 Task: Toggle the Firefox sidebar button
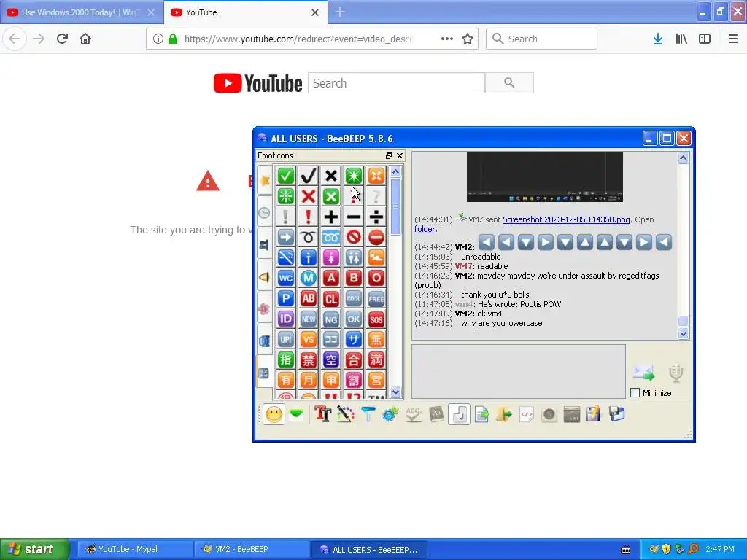pos(705,39)
